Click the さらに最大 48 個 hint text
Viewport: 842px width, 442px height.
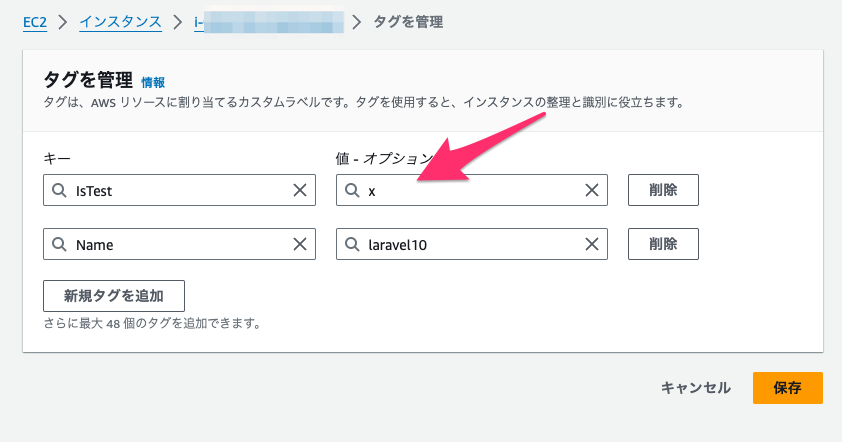[152, 324]
